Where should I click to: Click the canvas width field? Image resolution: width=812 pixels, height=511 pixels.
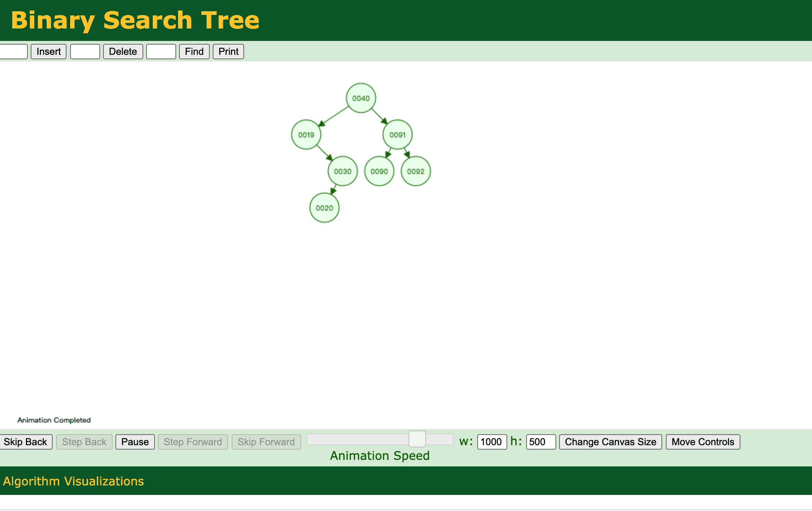pyautogui.click(x=492, y=442)
